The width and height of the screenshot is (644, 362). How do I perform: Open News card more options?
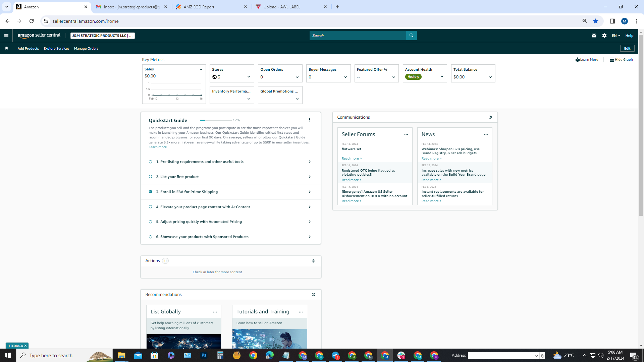pyautogui.click(x=486, y=135)
